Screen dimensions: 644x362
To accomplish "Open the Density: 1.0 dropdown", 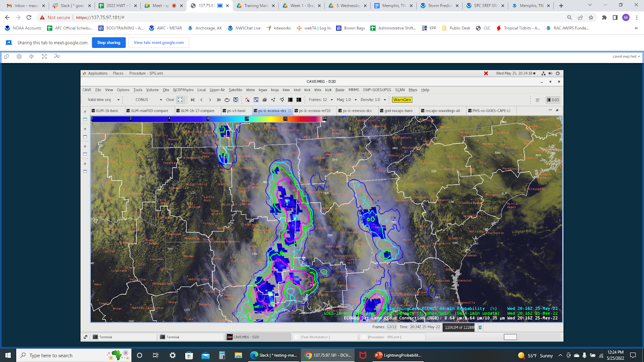I will click(374, 100).
